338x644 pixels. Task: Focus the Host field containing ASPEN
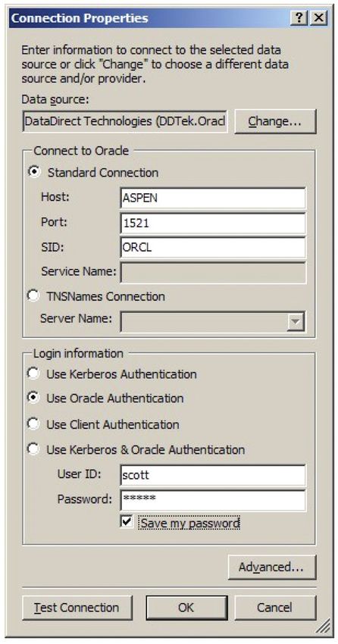click(213, 198)
